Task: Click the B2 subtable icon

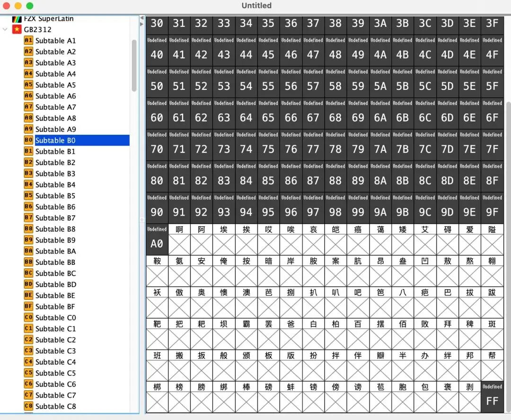Action: click(28, 162)
